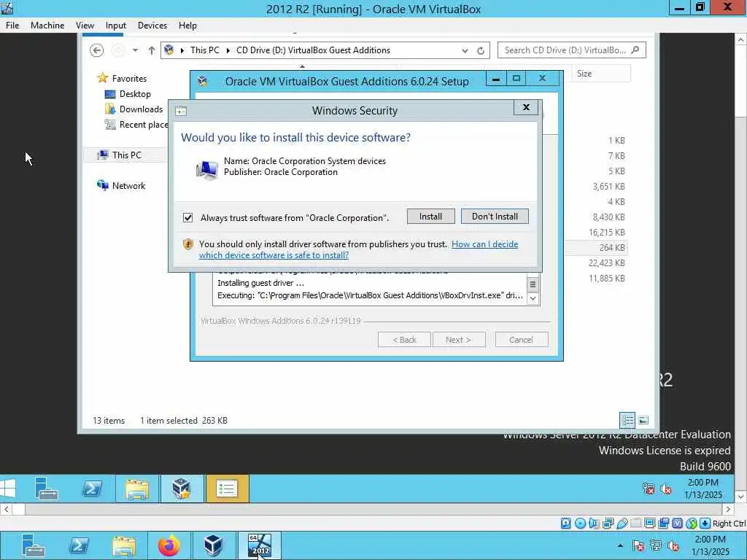The image size is (747, 560).
Task: Open the VirtualBox Help menu
Action: click(x=187, y=26)
